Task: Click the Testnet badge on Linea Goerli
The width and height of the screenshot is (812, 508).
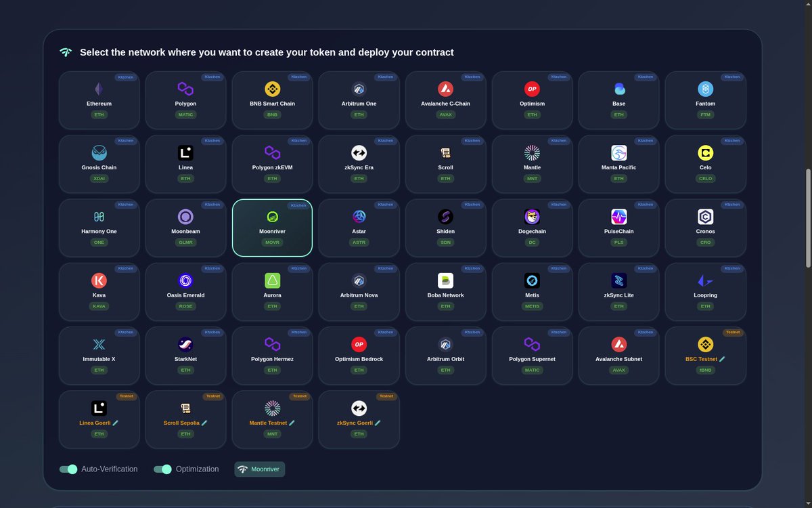Action: (x=126, y=396)
